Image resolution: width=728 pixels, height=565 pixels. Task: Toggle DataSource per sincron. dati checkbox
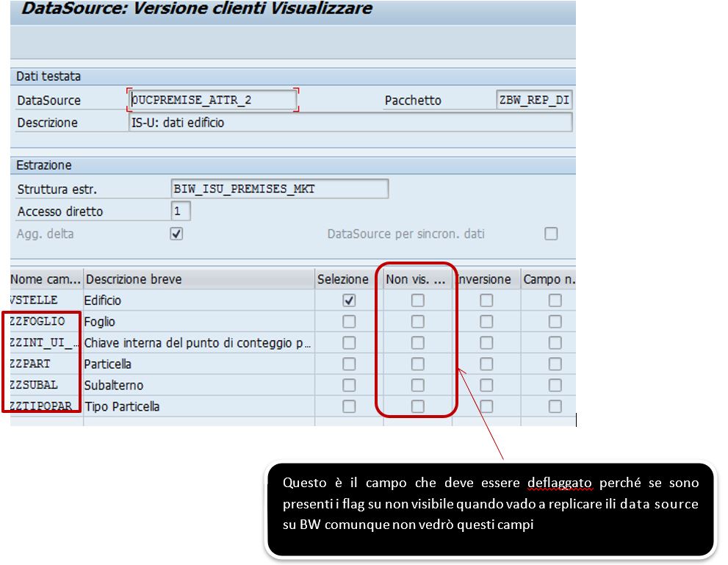click(551, 234)
